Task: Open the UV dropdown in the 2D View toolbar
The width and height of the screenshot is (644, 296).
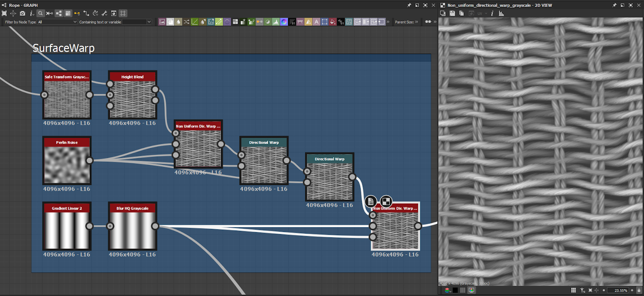Action: pyautogui.click(x=481, y=13)
